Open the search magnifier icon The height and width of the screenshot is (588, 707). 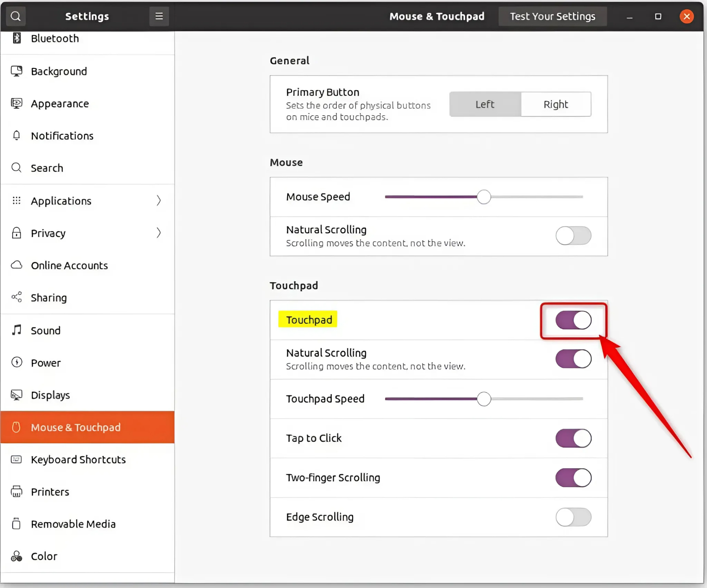15,16
